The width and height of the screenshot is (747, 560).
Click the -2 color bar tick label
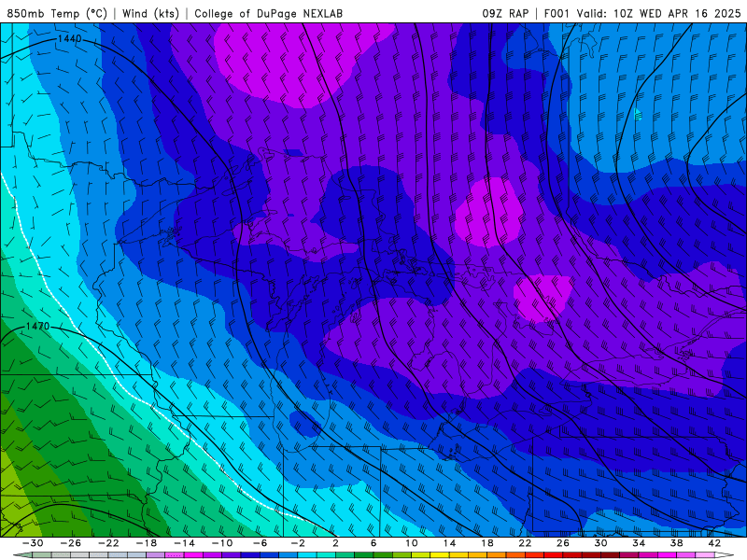pyautogui.click(x=298, y=543)
